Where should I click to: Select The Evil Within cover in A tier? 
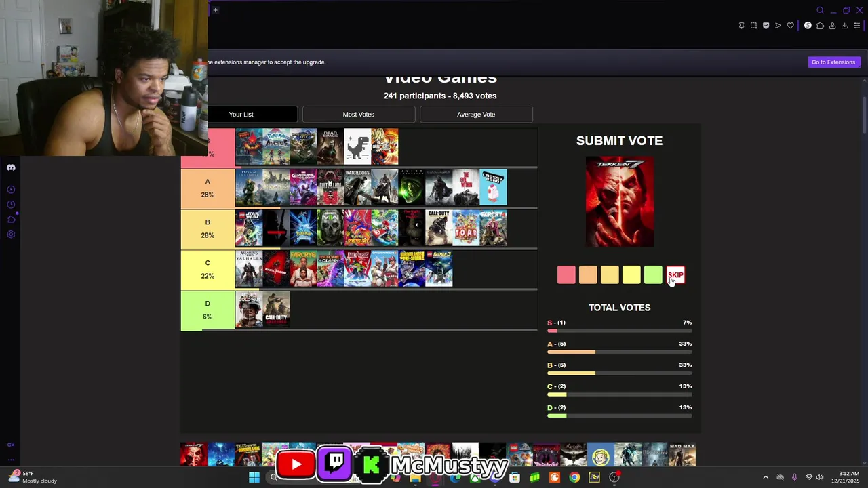(466, 187)
